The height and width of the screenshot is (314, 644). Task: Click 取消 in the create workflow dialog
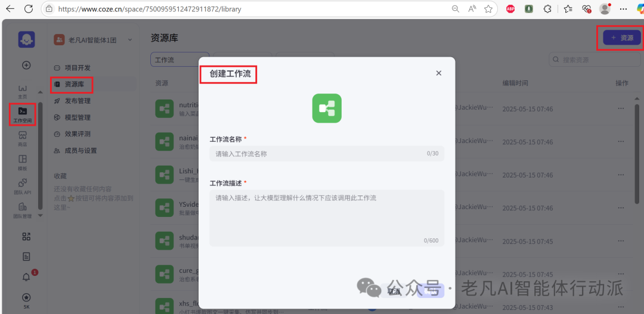(x=394, y=291)
